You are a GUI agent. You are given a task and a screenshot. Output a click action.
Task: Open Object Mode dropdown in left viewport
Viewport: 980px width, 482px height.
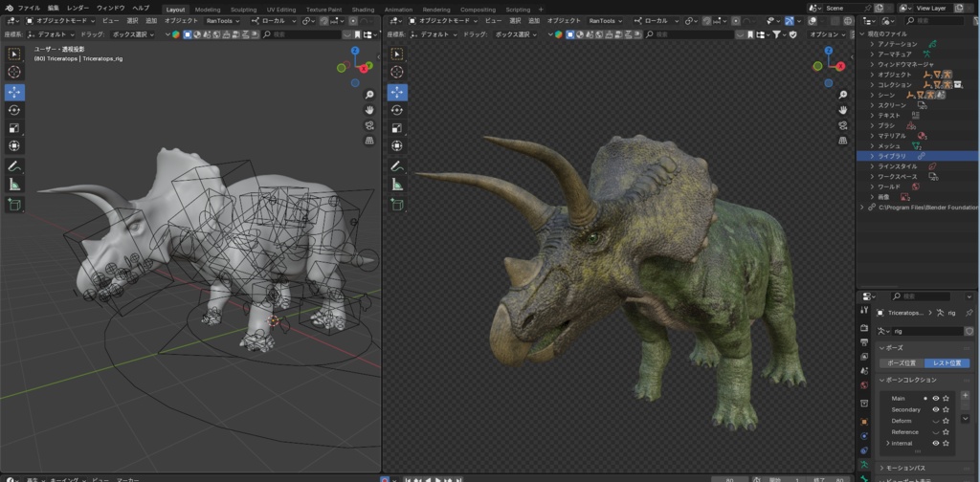pyautogui.click(x=61, y=21)
